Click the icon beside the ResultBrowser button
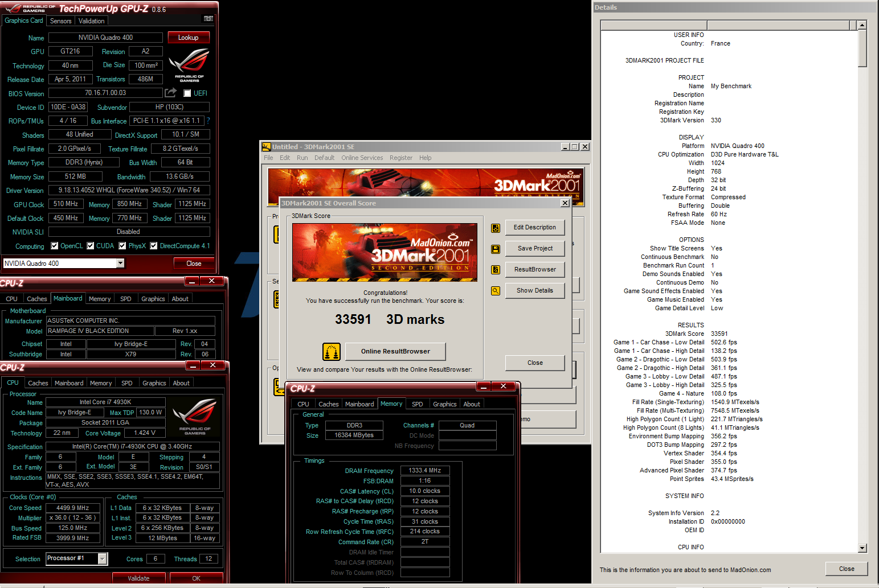This screenshot has width=879, height=588. [x=496, y=270]
